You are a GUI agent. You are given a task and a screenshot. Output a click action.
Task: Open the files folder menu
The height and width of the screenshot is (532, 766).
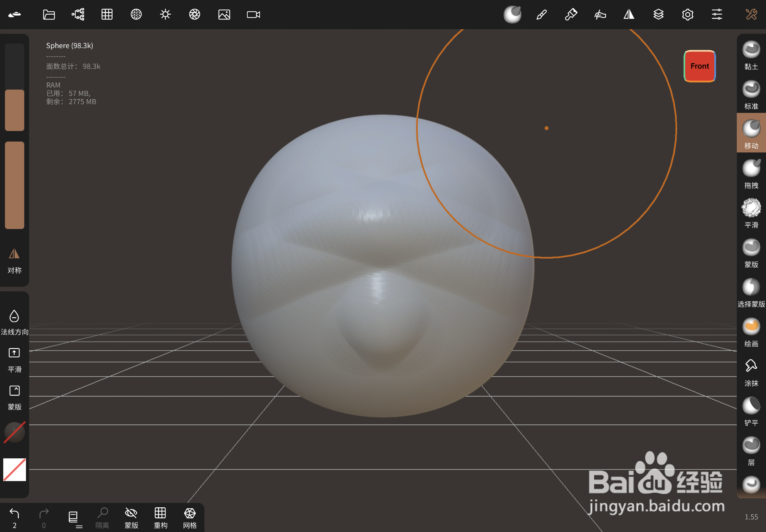[x=49, y=14]
